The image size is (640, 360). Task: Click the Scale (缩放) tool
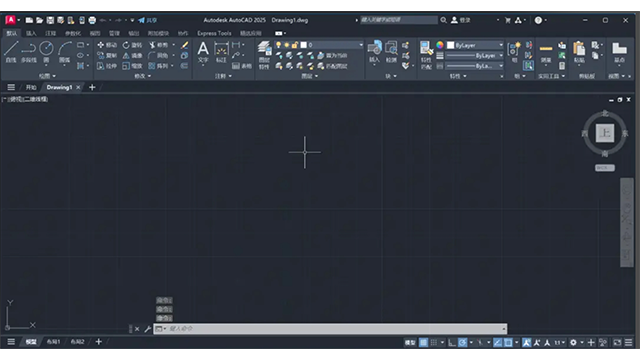point(132,66)
